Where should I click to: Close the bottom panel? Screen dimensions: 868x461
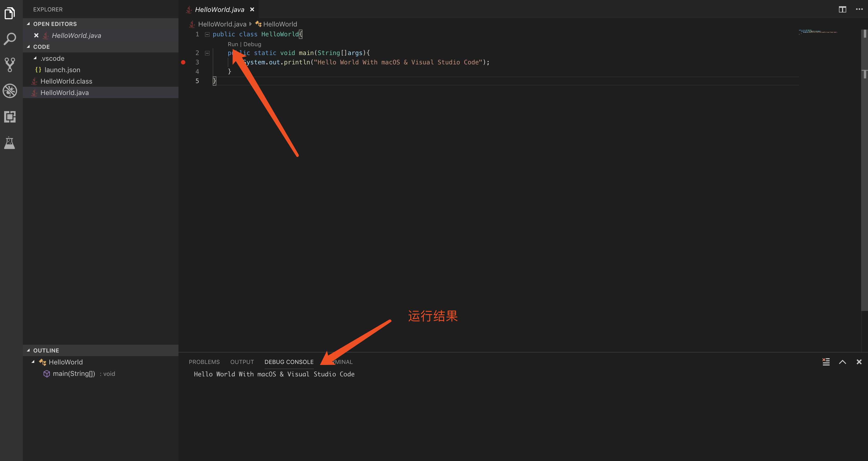[x=859, y=362]
